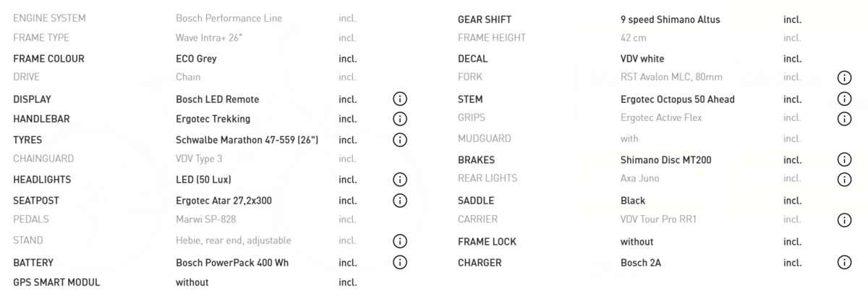Show Stand info icon details
This screenshot has height=297, width=868.
(x=400, y=241)
